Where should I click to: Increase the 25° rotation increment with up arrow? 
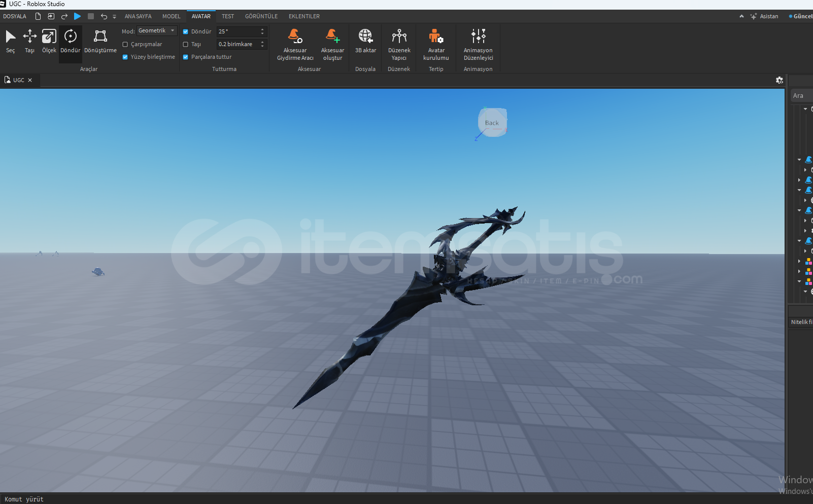click(262, 29)
